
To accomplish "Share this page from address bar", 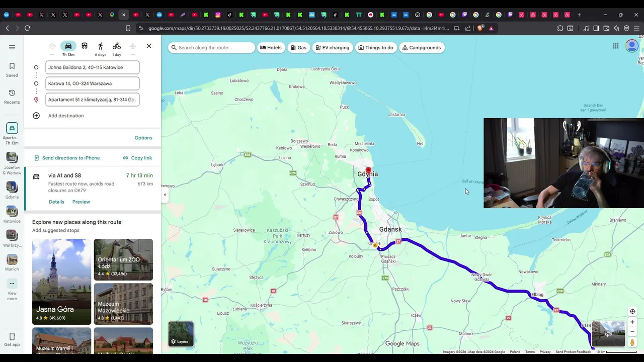I will pyautogui.click(x=468, y=28).
